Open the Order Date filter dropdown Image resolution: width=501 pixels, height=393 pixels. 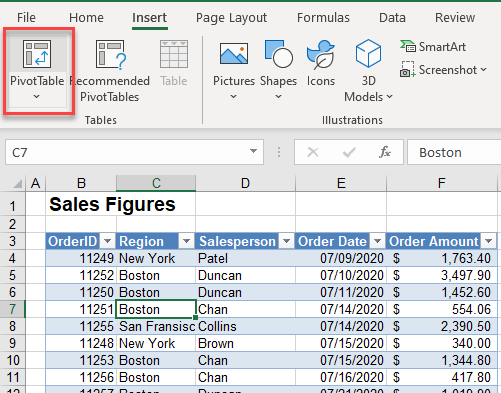377,241
